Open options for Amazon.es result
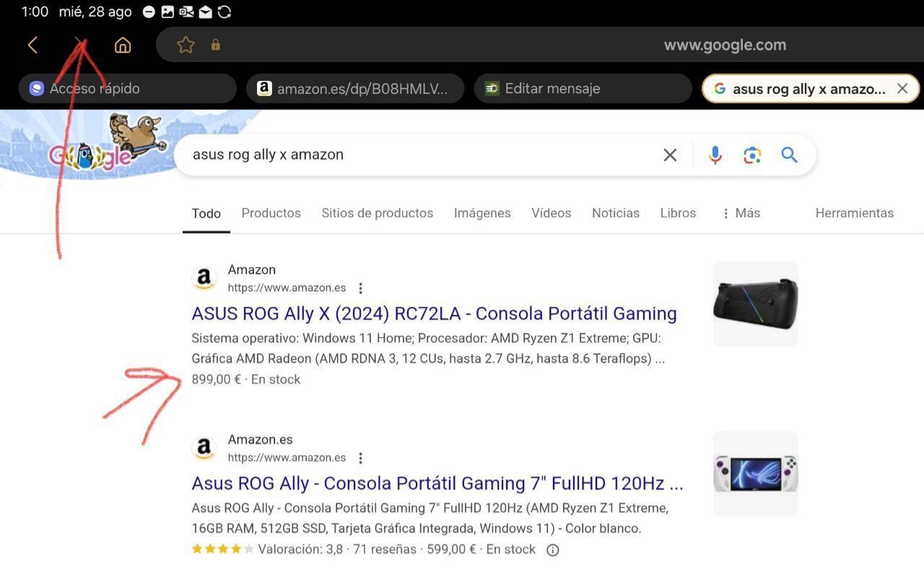Image resolution: width=924 pixels, height=566 pixels. tap(360, 458)
